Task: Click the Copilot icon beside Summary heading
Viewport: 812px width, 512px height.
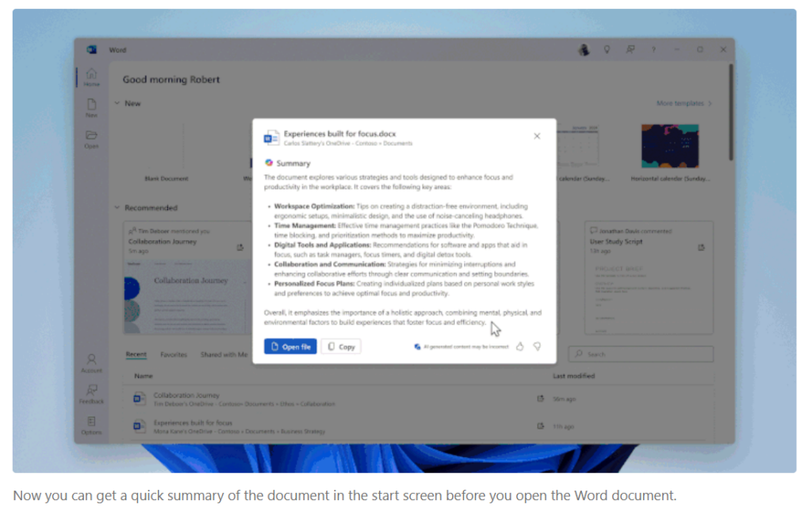Action: pos(269,163)
